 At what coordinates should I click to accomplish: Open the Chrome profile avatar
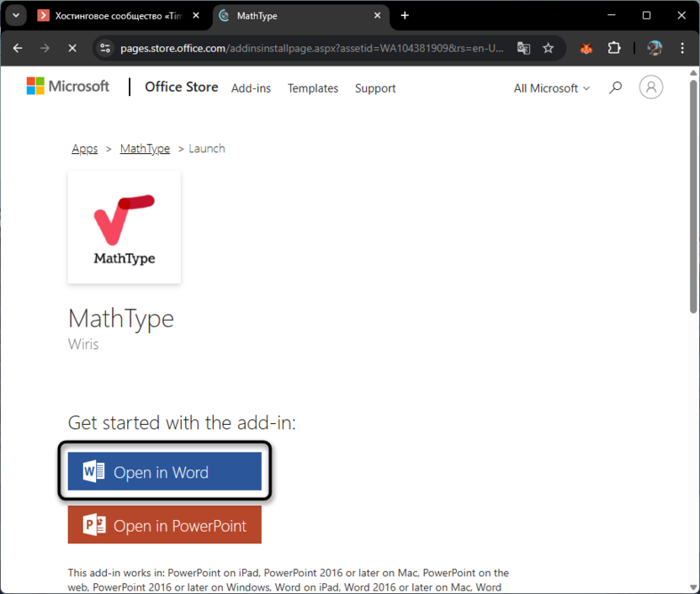pos(655,48)
